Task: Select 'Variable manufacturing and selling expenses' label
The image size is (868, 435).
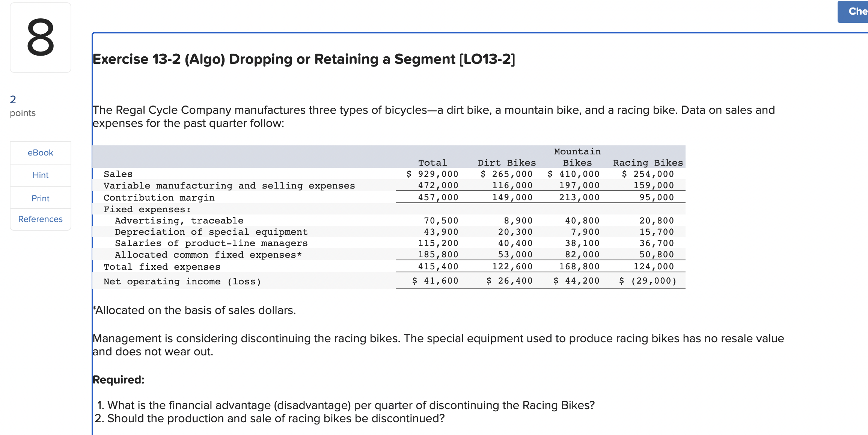Action: pyautogui.click(x=229, y=186)
